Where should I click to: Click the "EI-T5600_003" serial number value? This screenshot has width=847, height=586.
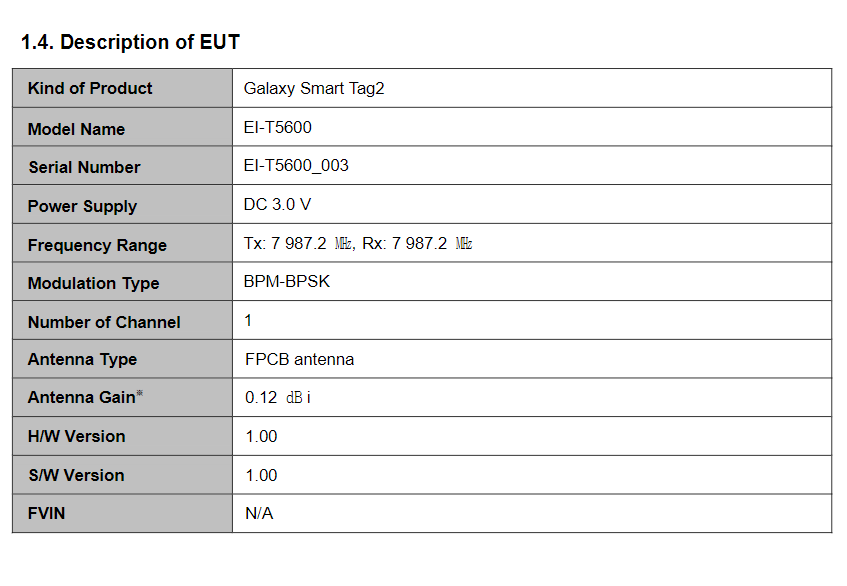click(x=296, y=166)
